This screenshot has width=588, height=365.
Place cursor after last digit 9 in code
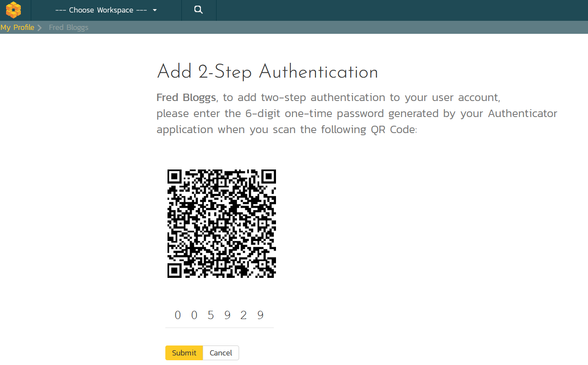point(265,315)
